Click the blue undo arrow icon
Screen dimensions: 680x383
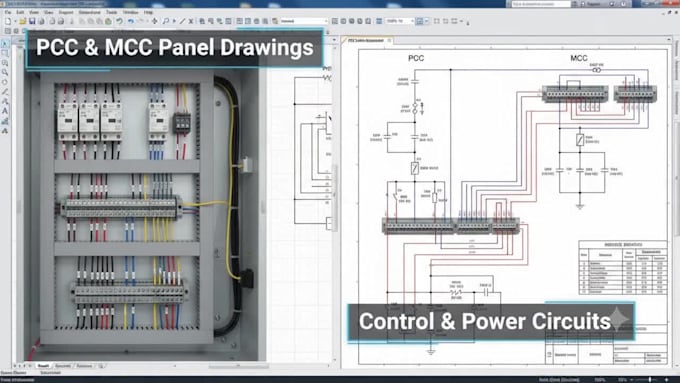tap(131, 21)
